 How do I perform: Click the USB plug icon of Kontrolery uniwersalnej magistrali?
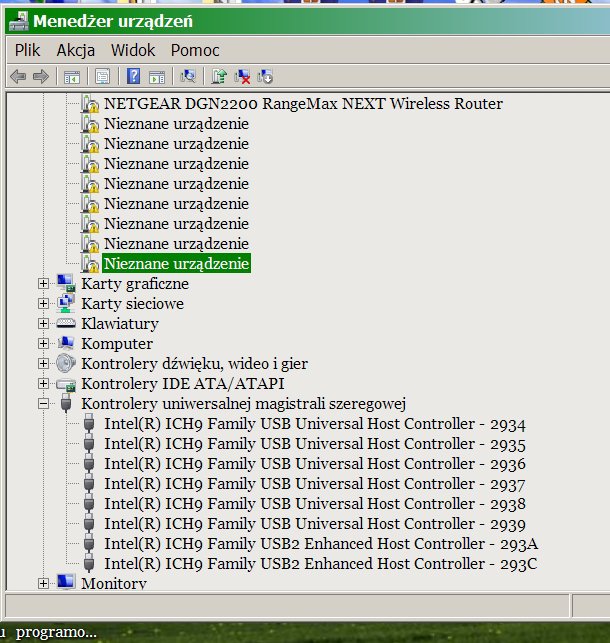coord(66,403)
